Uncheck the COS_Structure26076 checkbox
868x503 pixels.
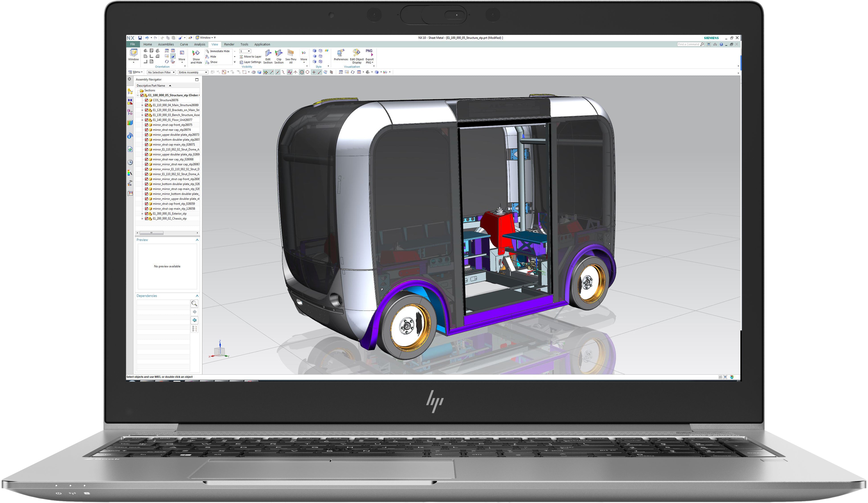(x=146, y=100)
